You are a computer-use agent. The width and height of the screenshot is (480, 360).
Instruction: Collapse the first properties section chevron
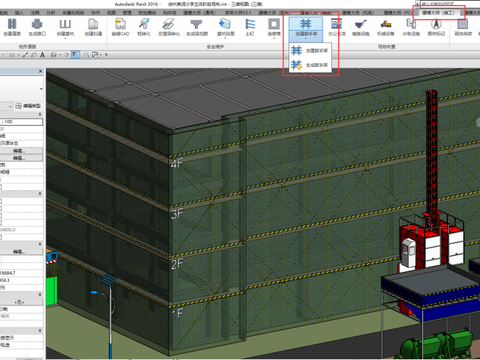(x=40, y=114)
